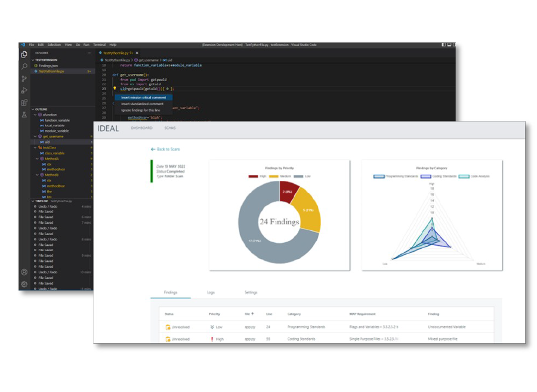Open the Search view in the activity bar
537x392 pixels.
pyautogui.click(x=24, y=66)
